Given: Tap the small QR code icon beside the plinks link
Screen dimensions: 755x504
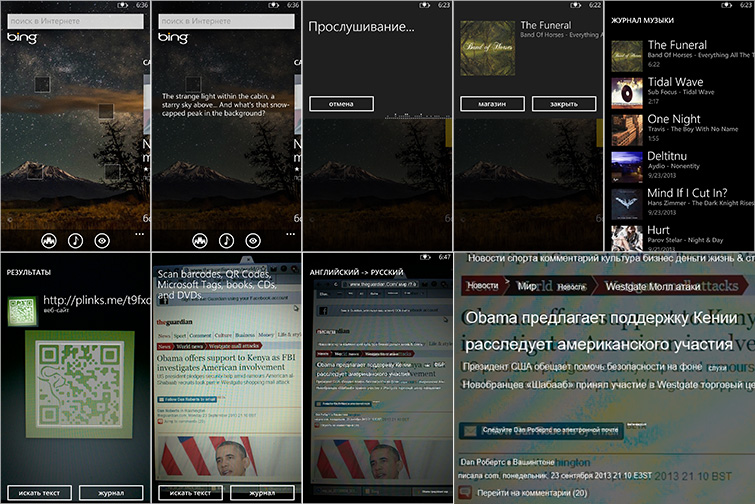Looking at the screenshot, I should pyautogui.click(x=22, y=311).
